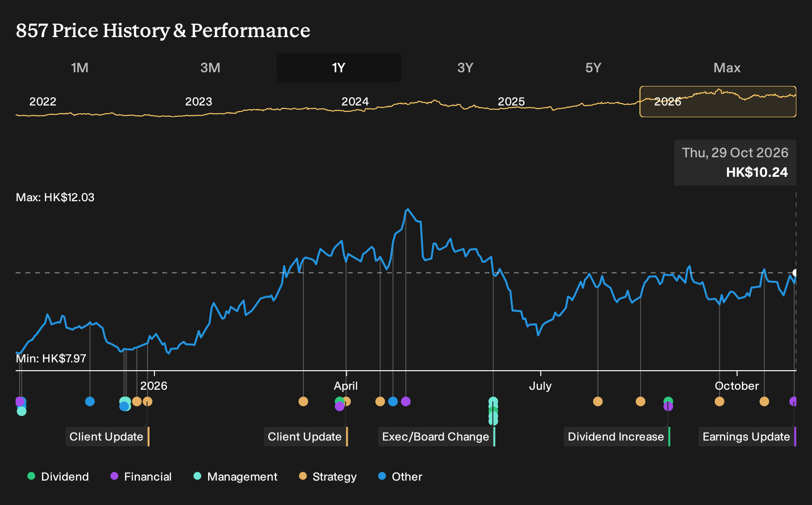This screenshot has height=505, width=812.
Task: Click the blue Other dot just after April
Action: pyautogui.click(x=393, y=401)
